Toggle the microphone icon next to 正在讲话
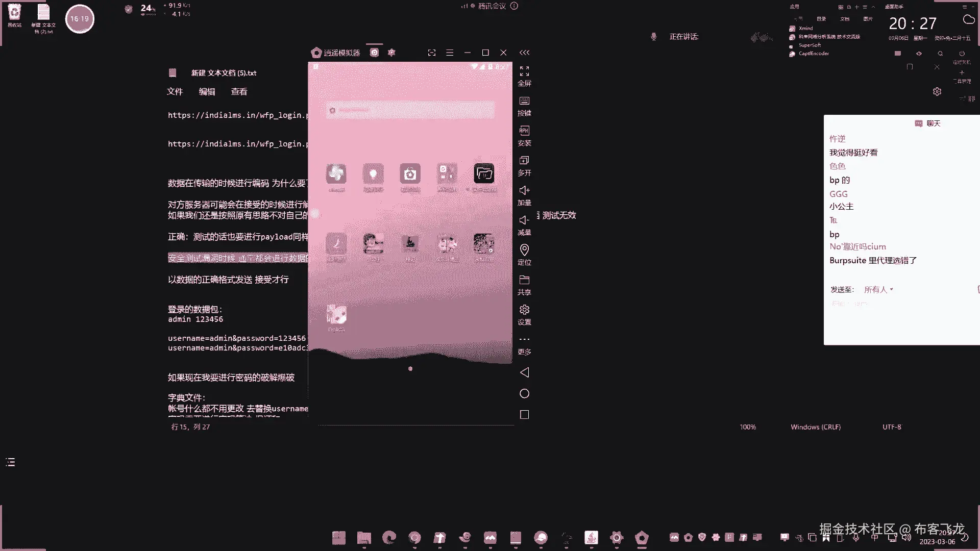The width and height of the screenshot is (980, 551). [x=653, y=37]
